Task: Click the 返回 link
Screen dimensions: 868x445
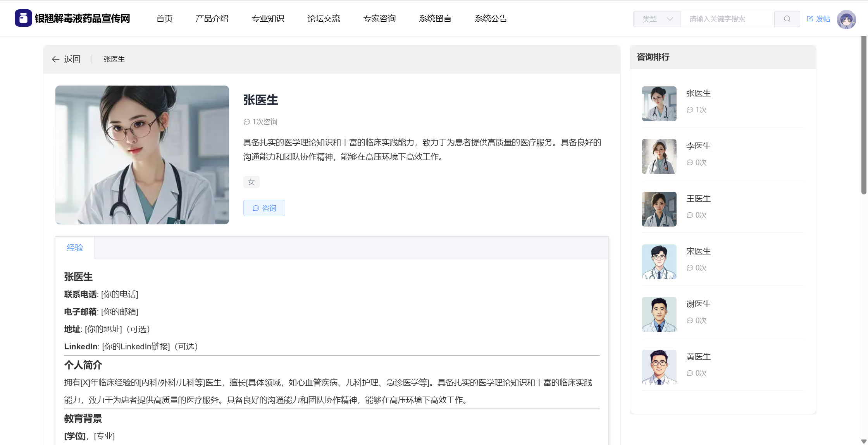Action: click(x=72, y=59)
